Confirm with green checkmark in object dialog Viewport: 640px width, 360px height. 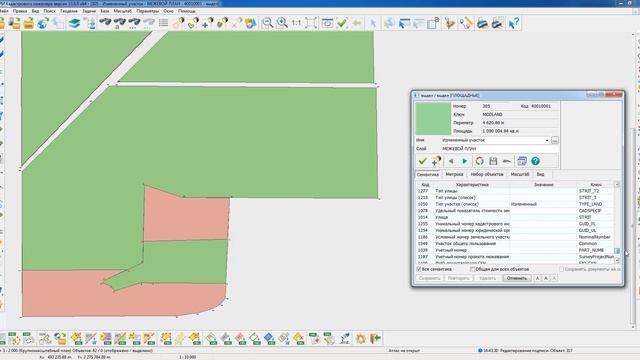tap(422, 161)
